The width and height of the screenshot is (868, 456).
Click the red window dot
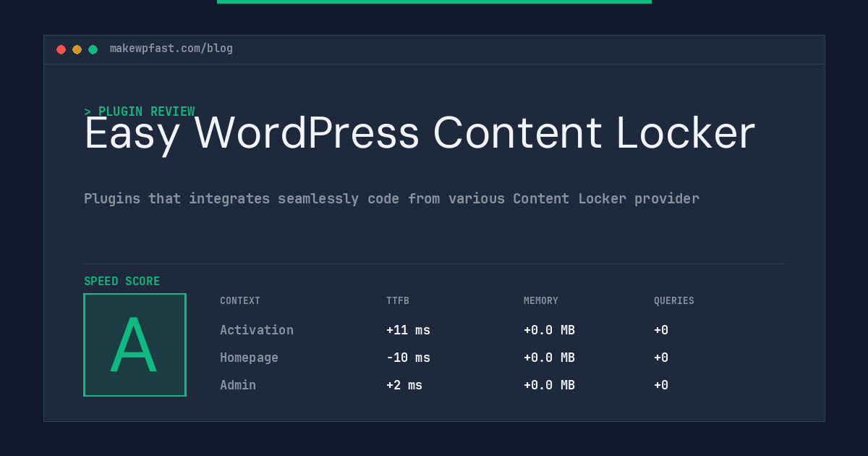61,49
